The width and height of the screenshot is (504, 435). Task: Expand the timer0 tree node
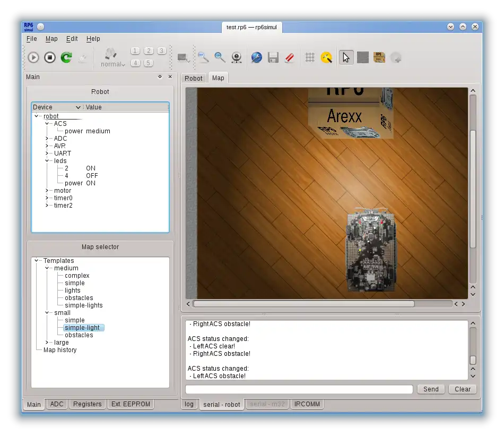coord(47,198)
